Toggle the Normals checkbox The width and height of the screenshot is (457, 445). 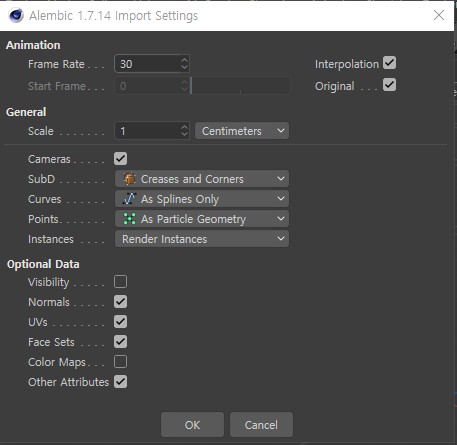click(x=120, y=302)
